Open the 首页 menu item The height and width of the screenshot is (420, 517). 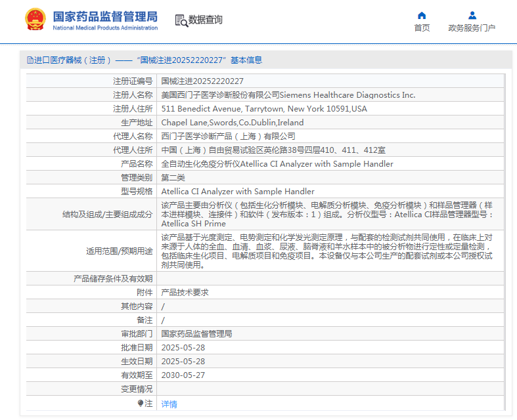pyautogui.click(x=422, y=28)
